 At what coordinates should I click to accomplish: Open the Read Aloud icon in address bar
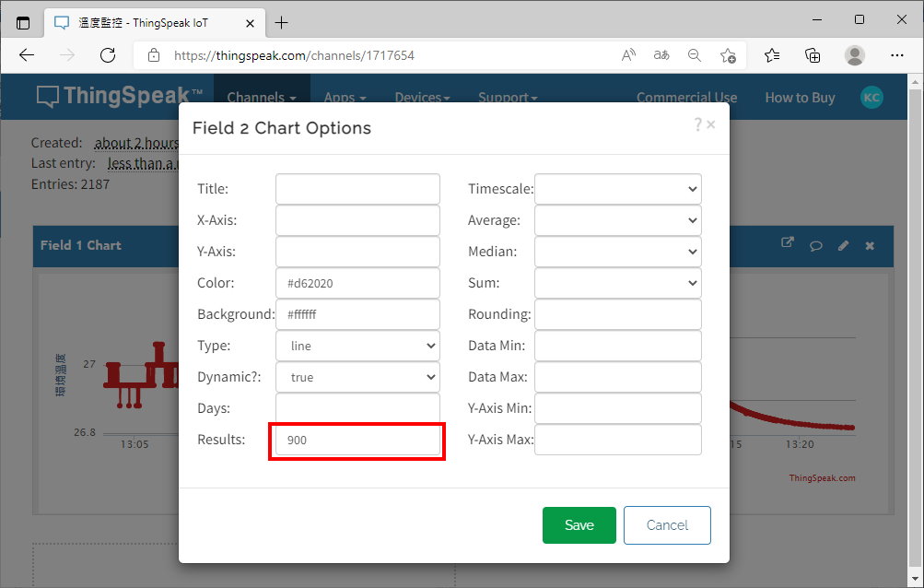click(628, 55)
